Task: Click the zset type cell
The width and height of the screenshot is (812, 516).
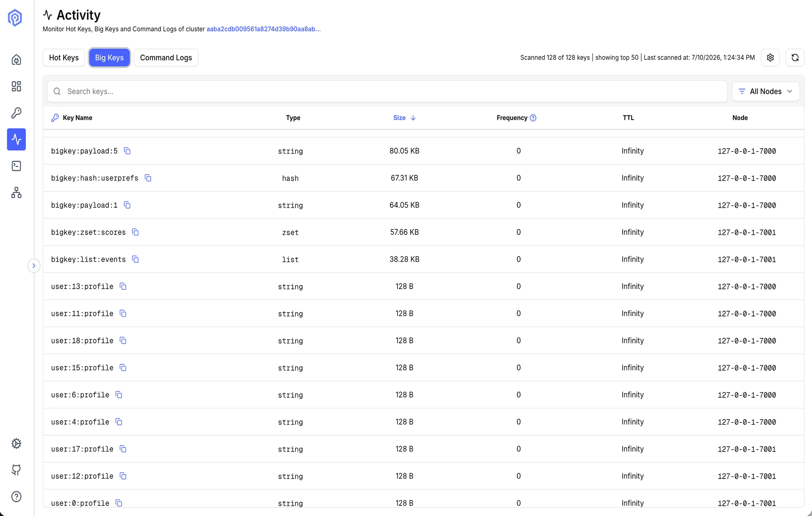Action: [x=290, y=233]
